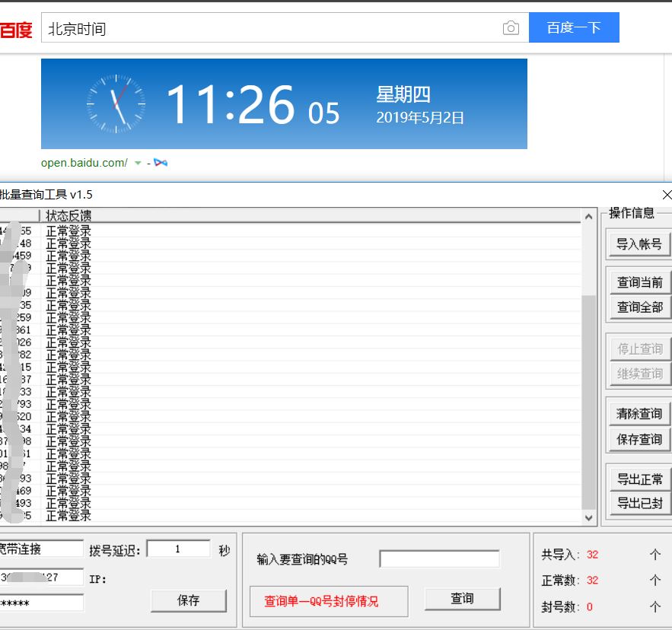This screenshot has height=630, width=672.
Task: Click the 拨号延迟 seconds input field
Action: (178, 549)
